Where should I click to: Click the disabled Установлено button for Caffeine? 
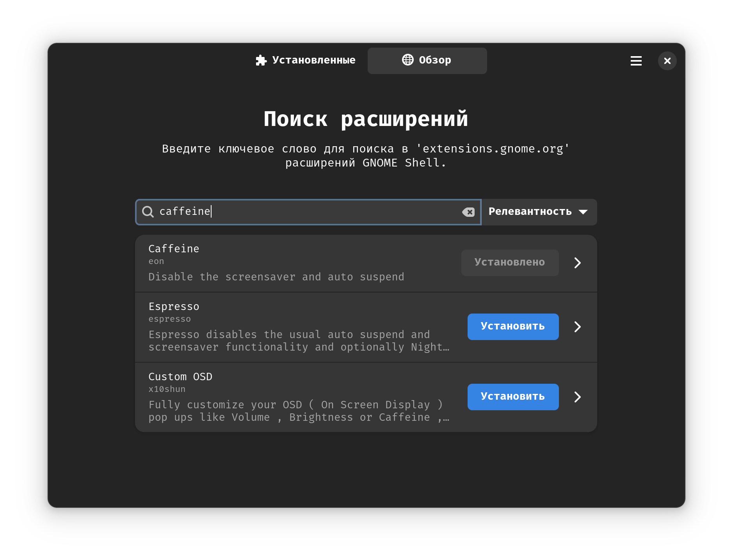pyautogui.click(x=510, y=262)
